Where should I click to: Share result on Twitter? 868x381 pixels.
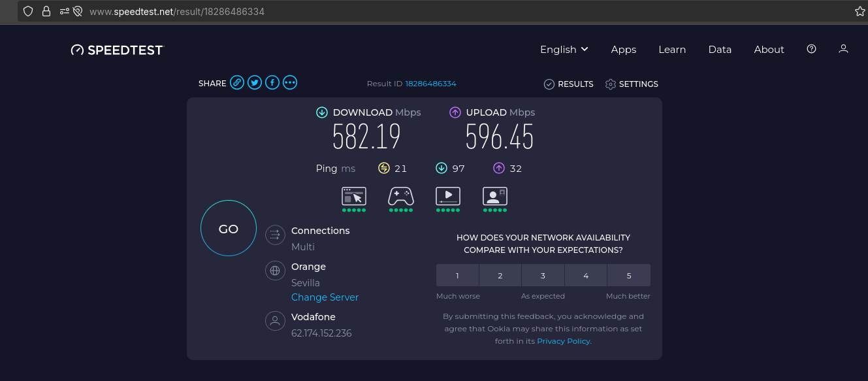pyautogui.click(x=255, y=83)
